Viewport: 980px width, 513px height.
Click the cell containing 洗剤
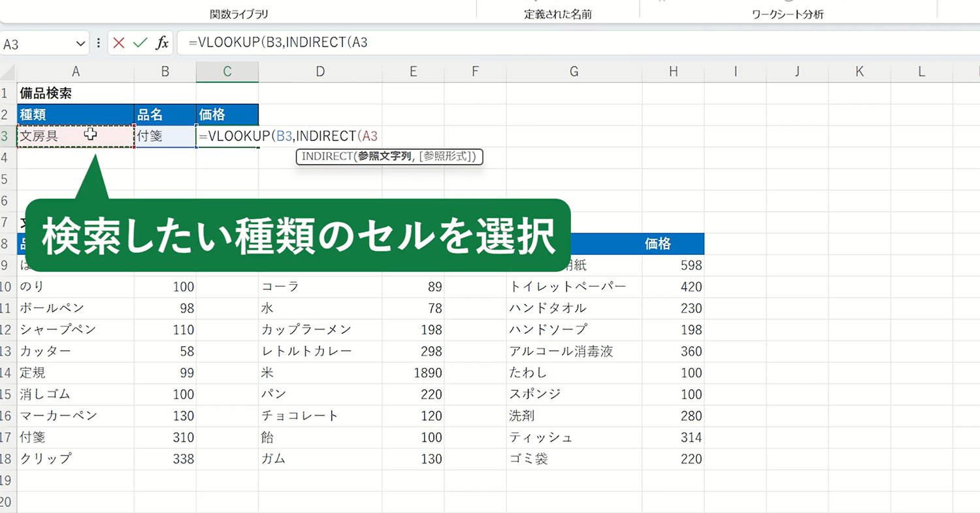pos(574,416)
